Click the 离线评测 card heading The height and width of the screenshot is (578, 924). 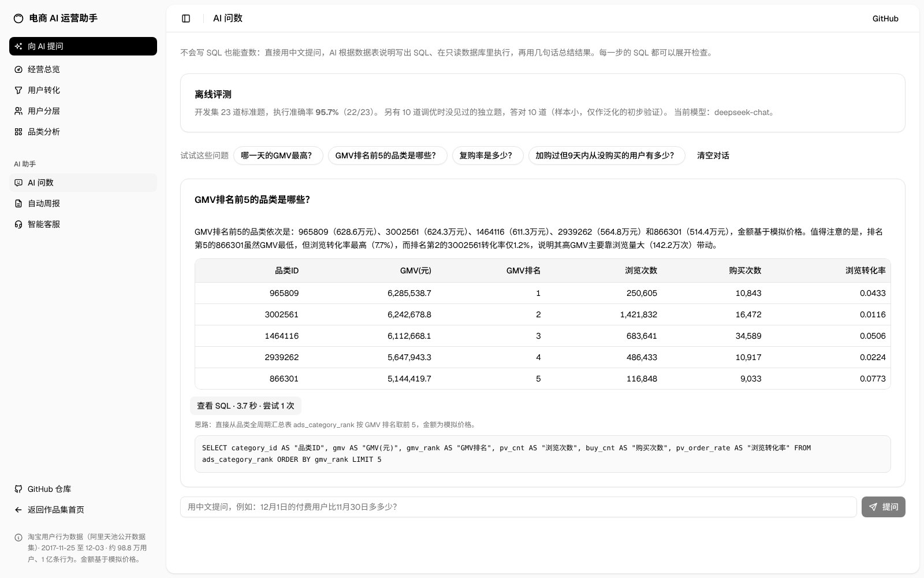pyautogui.click(x=213, y=94)
